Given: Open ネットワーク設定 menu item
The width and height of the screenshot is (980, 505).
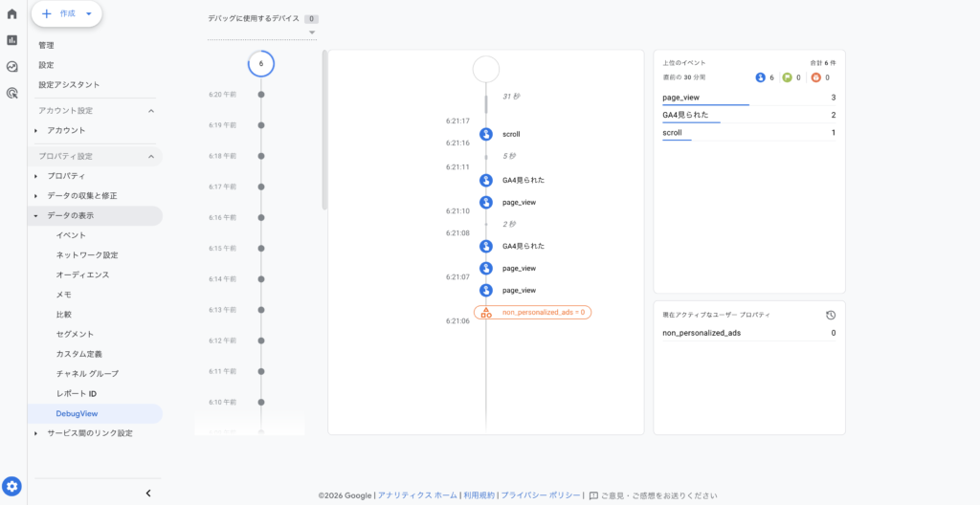Looking at the screenshot, I should coord(87,255).
